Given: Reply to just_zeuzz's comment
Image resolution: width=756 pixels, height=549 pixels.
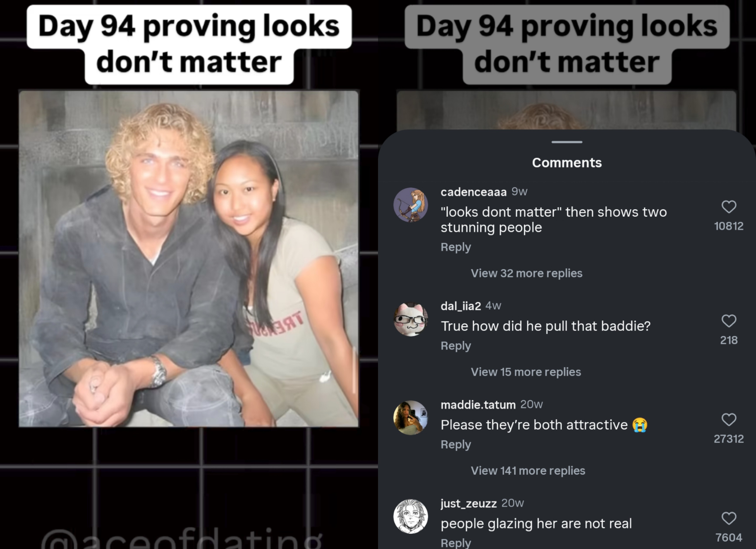Looking at the screenshot, I should click(x=456, y=543).
